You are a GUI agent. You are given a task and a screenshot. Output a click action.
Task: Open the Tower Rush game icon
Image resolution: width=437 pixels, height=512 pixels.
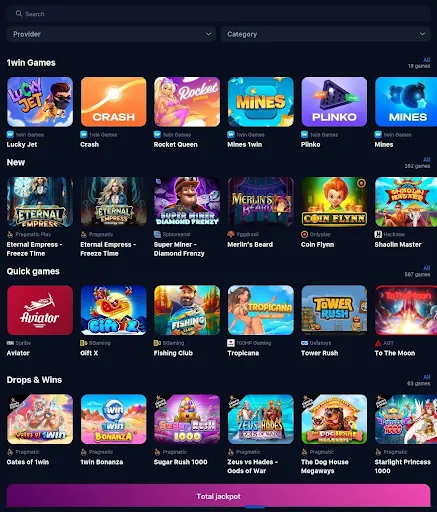tap(334, 310)
